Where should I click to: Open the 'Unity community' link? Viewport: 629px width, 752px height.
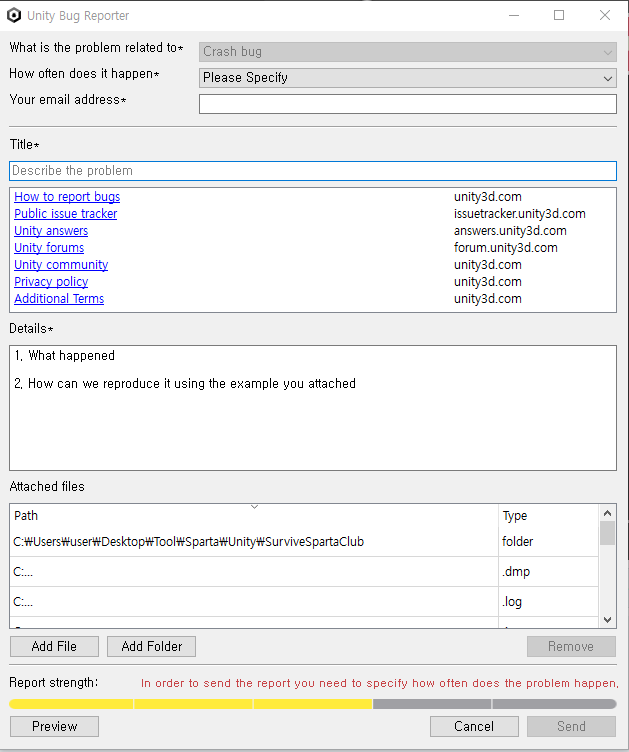(x=61, y=265)
